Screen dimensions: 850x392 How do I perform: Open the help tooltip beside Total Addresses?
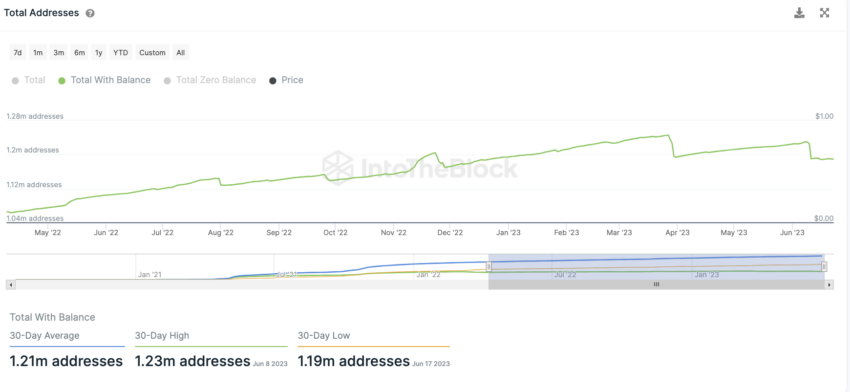click(90, 14)
